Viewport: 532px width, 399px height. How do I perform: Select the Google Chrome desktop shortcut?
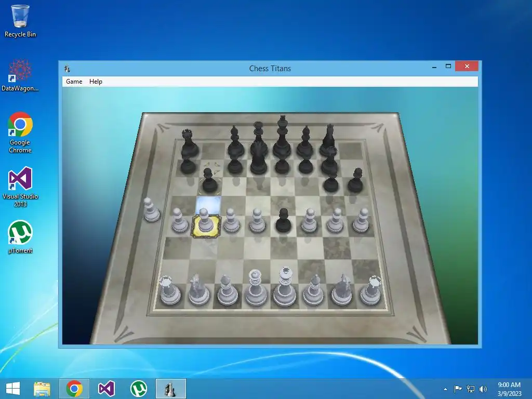pyautogui.click(x=20, y=132)
